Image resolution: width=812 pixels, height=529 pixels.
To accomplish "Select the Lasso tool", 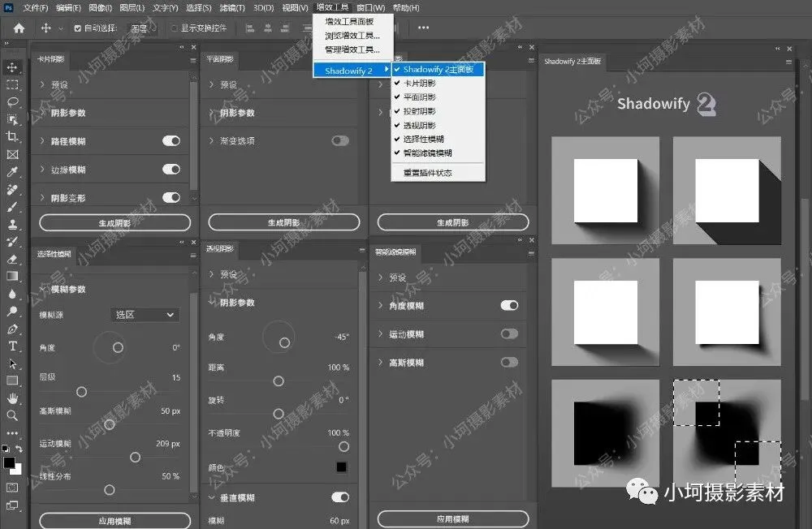I will tap(12, 102).
